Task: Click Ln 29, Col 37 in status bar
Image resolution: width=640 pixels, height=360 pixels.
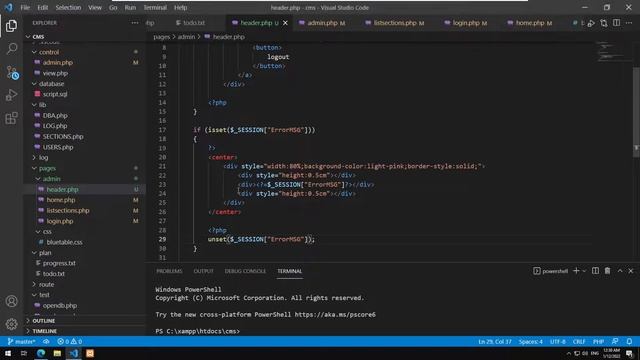Action: coord(495,341)
